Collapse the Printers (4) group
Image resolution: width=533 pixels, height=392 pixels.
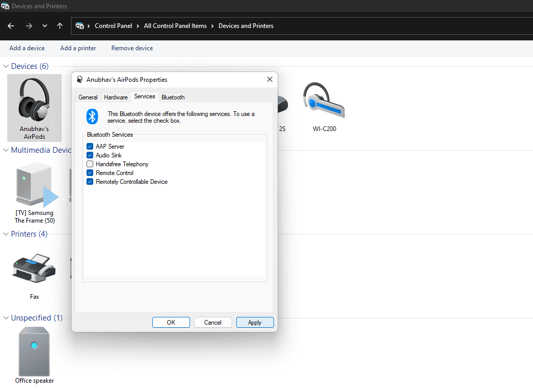tap(6, 234)
